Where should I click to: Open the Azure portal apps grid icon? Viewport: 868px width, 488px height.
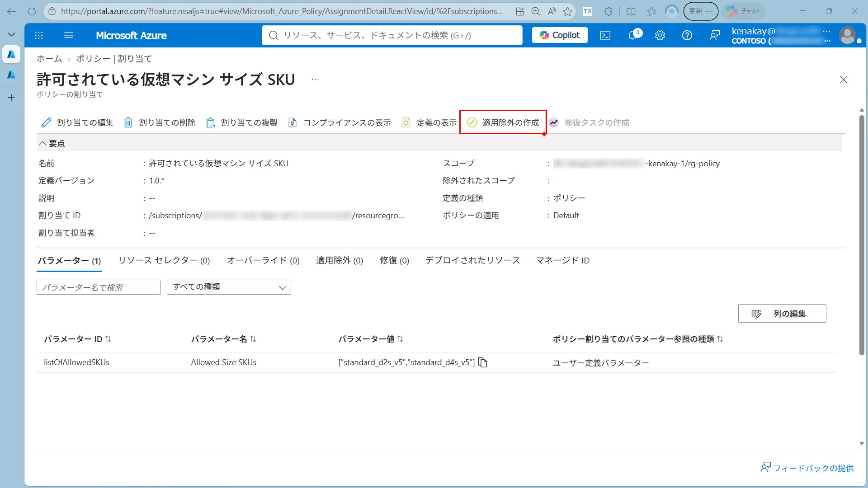(x=39, y=35)
